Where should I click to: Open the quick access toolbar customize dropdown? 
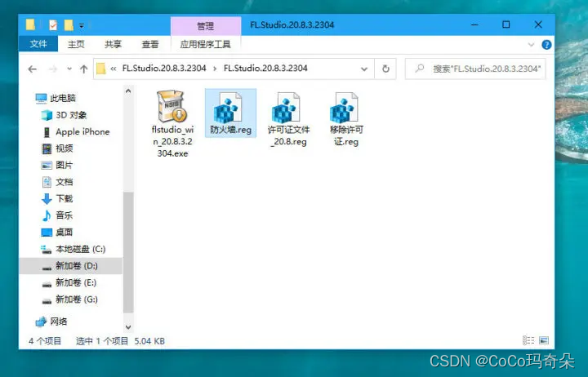(x=82, y=25)
